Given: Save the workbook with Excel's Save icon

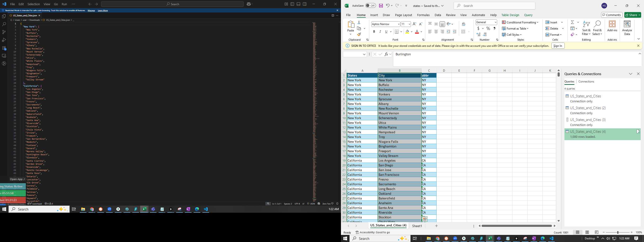Looking at the screenshot, I should pos(381,6).
